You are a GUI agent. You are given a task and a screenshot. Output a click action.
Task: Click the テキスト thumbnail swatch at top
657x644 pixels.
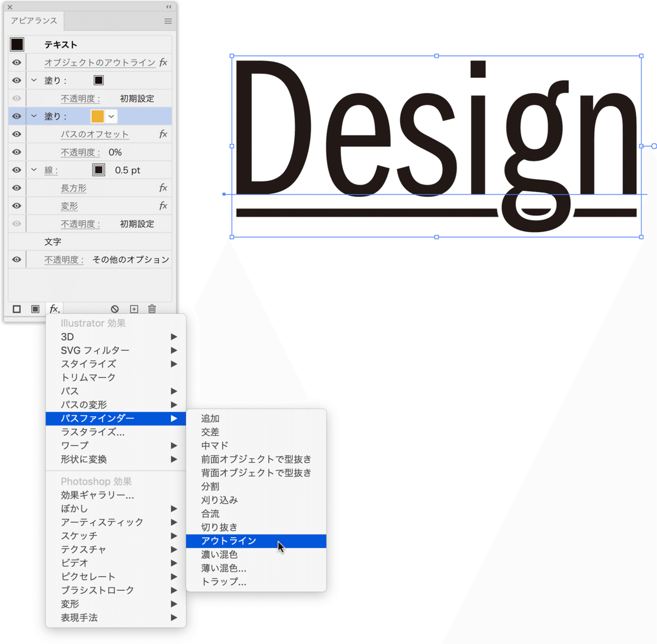coord(17,44)
